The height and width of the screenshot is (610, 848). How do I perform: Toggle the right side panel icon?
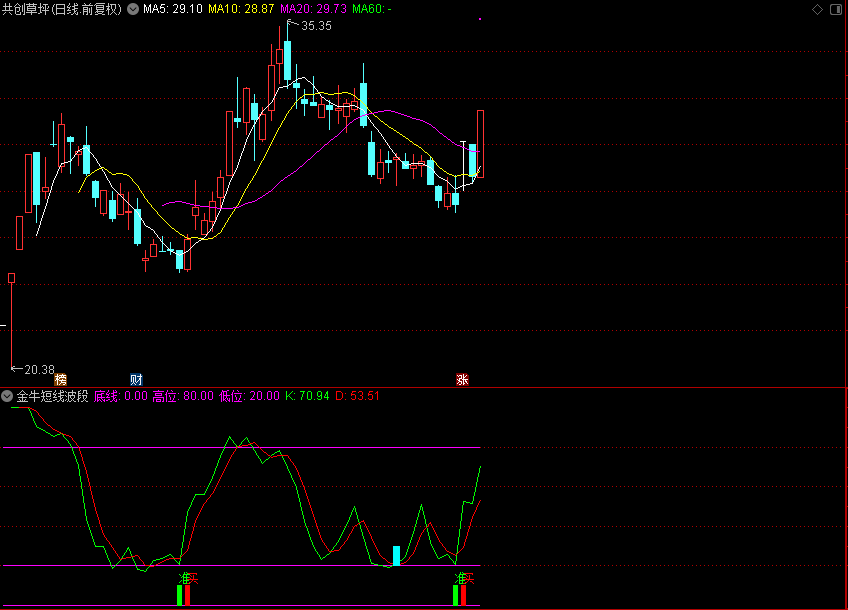pyautogui.click(x=836, y=9)
